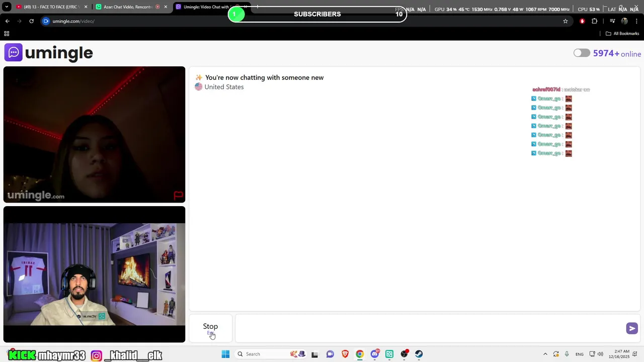Open the red hand ad-blocker extension
644x362 pixels.
582,21
